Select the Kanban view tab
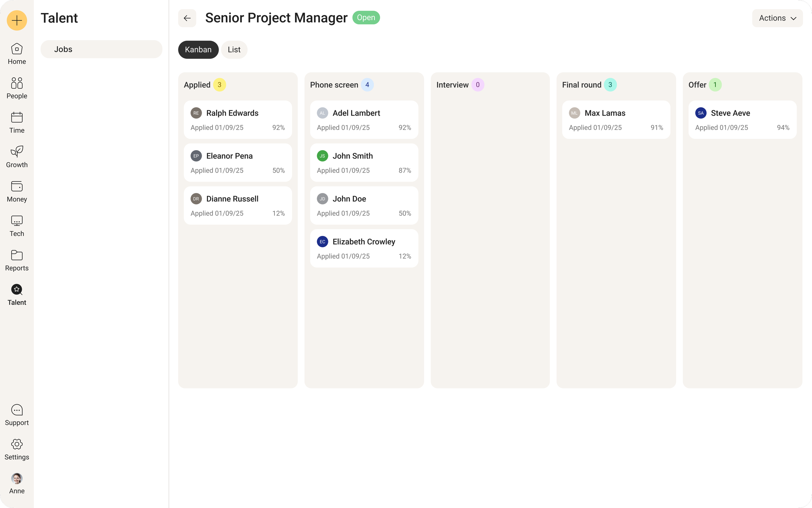 pyautogui.click(x=198, y=50)
